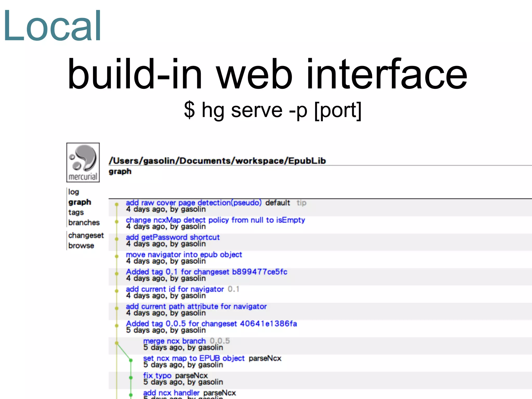The image size is (532, 399).
Task: Click the 0.1 tag label
Action: tap(234, 289)
